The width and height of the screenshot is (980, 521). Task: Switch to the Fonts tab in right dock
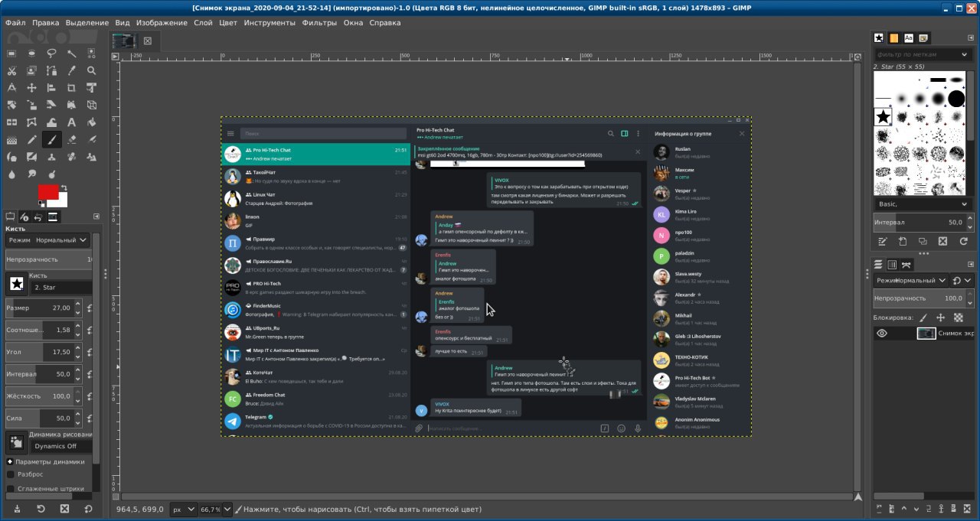[908, 37]
